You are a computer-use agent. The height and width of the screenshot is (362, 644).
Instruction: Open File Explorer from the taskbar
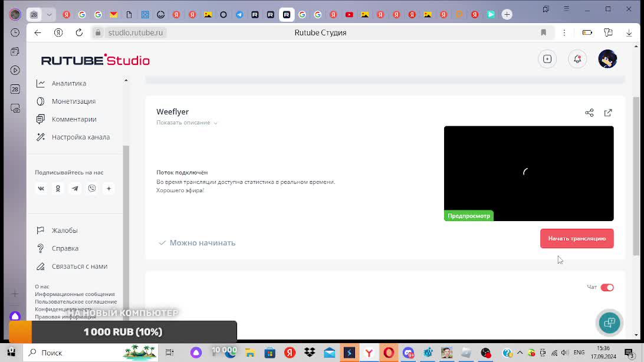tap(250, 353)
